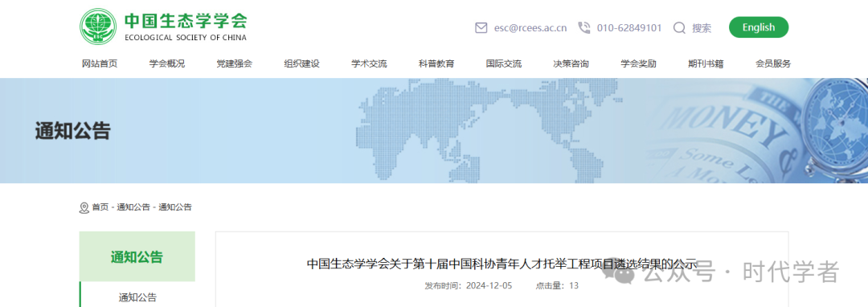
Task: Click the 发布时间：2024-12-05 text
Action: pos(469,286)
